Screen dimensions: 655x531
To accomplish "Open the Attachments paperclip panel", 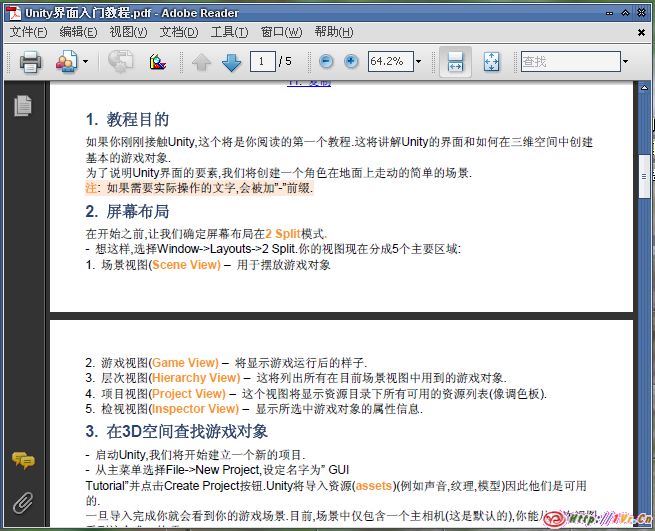I will pyautogui.click(x=22, y=501).
